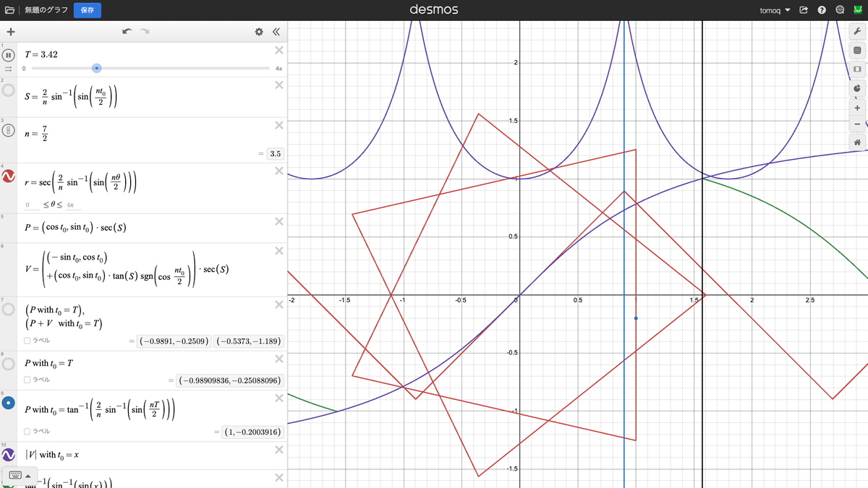
Task: Add a new expression with plus icon
Action: [11, 32]
